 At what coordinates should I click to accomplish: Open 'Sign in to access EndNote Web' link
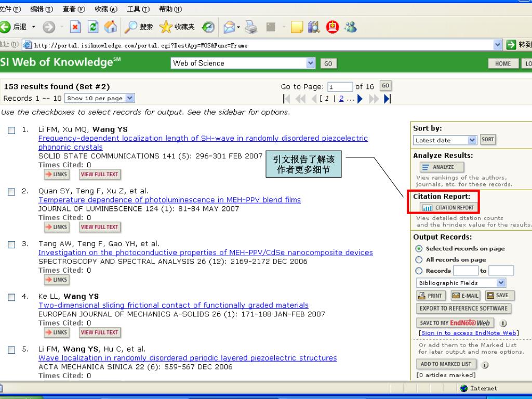tap(469, 333)
